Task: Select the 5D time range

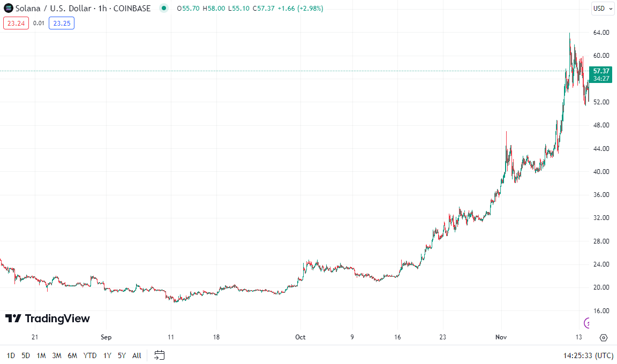Action: point(26,355)
